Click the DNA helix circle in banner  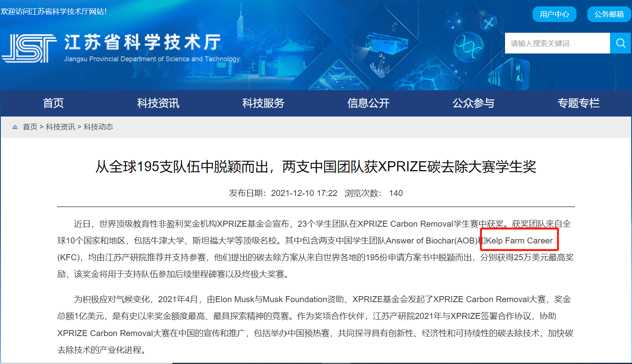pos(469,47)
